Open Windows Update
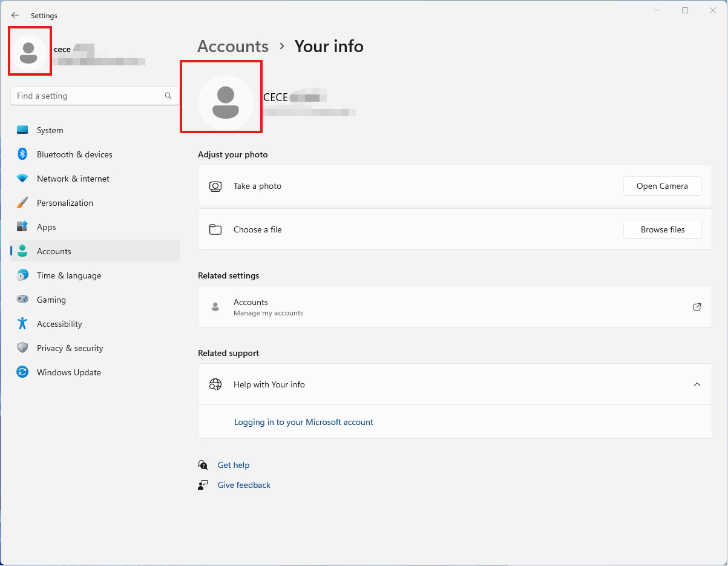The height and width of the screenshot is (566, 728). pos(68,372)
